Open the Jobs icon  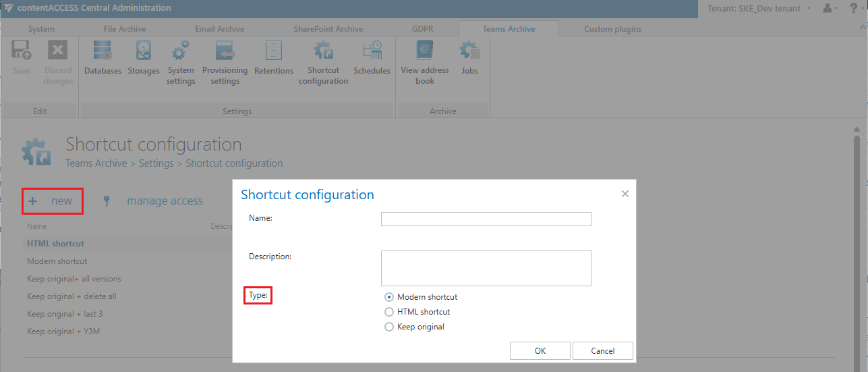coord(469,53)
